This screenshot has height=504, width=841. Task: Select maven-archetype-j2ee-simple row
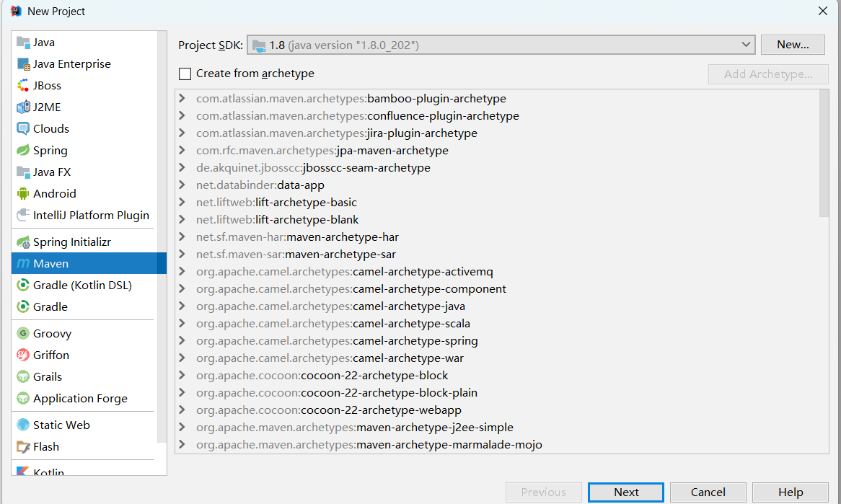click(x=497, y=428)
